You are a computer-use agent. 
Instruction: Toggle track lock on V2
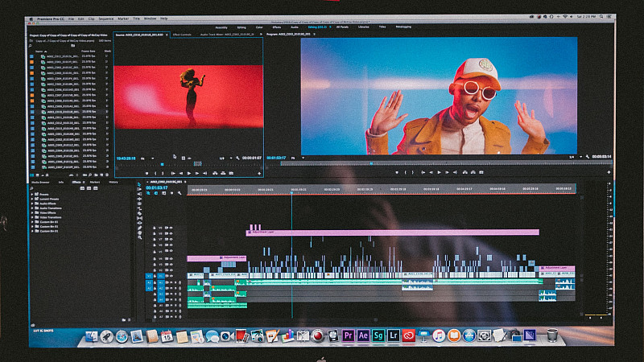coord(155,270)
